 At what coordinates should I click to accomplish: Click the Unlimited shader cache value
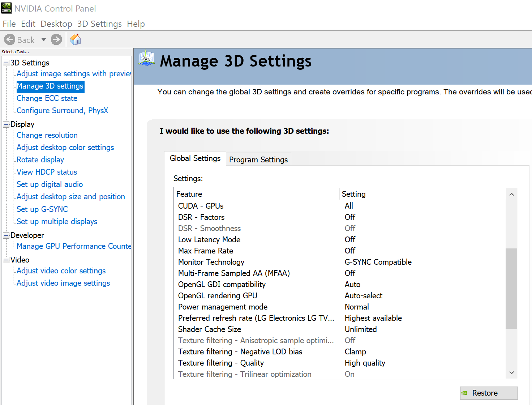(361, 329)
